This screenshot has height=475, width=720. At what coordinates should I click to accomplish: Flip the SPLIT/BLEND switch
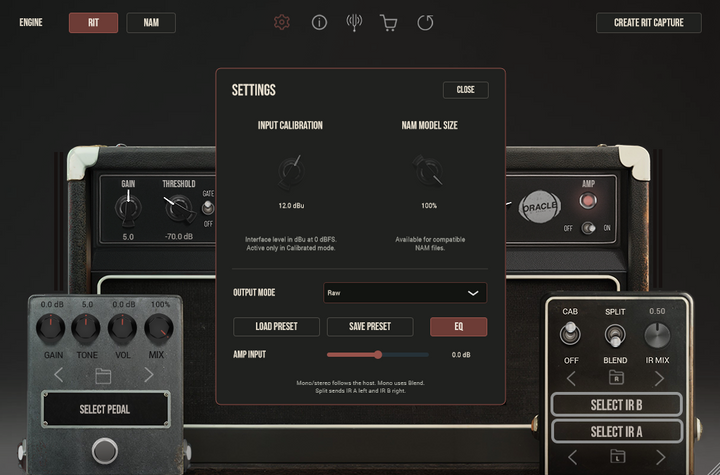(615, 336)
